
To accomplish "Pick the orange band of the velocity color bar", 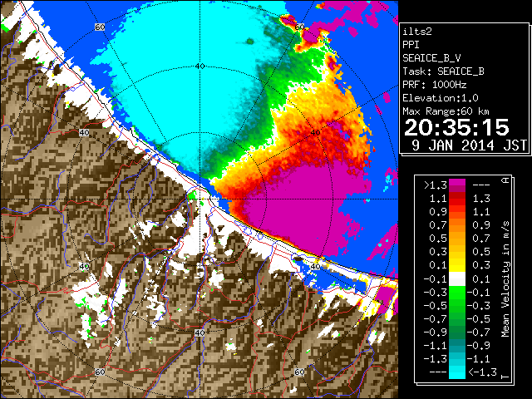I will [457, 224].
